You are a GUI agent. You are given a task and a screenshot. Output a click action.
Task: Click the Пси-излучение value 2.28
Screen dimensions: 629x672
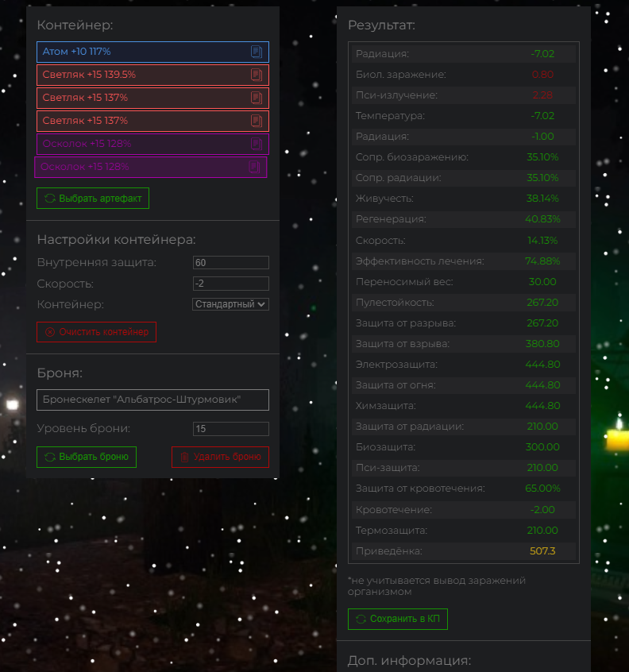(x=542, y=95)
